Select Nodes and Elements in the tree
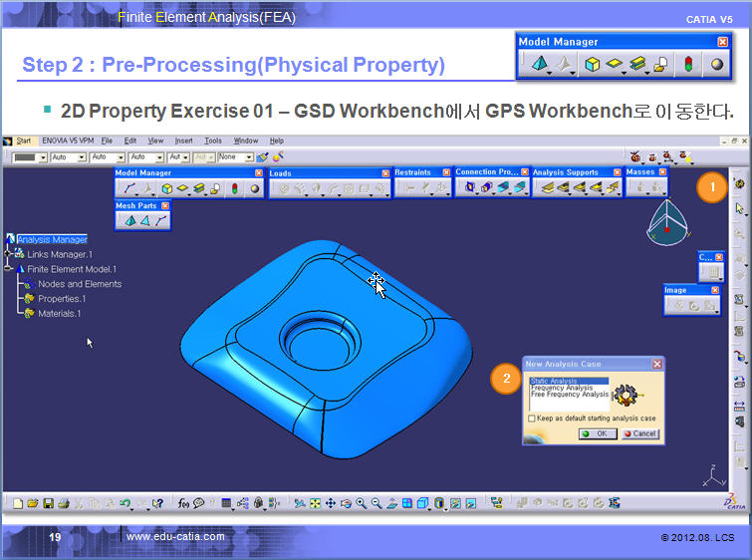752x560 pixels. point(80,284)
